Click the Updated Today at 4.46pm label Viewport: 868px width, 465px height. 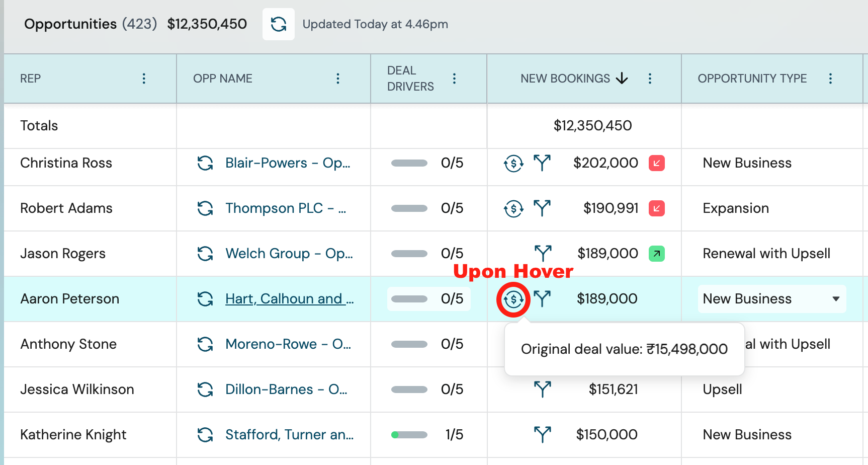[375, 24]
